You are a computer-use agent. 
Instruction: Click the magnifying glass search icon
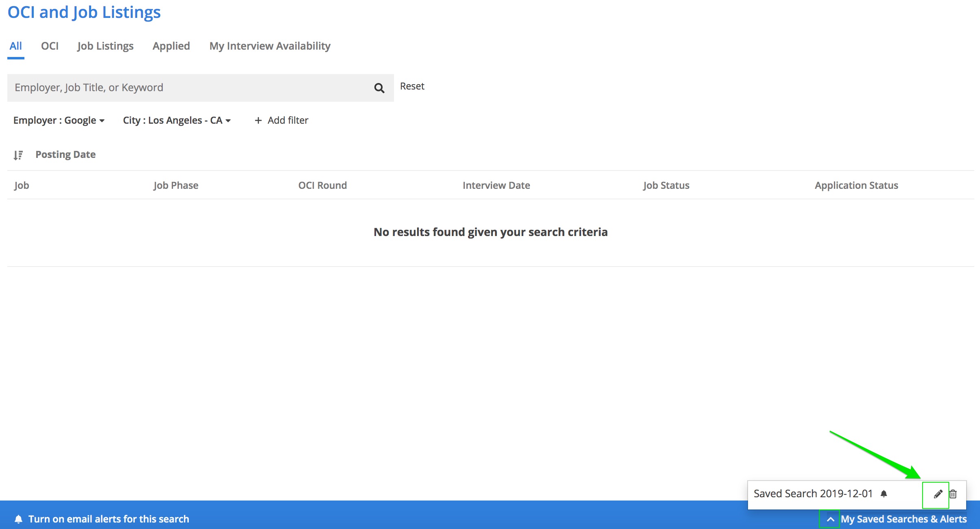point(379,88)
